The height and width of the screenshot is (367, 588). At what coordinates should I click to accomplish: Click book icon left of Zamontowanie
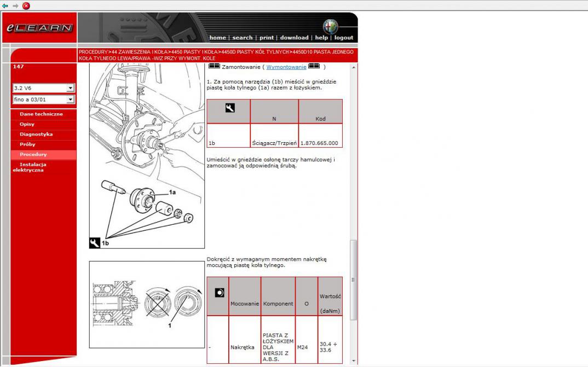214,66
